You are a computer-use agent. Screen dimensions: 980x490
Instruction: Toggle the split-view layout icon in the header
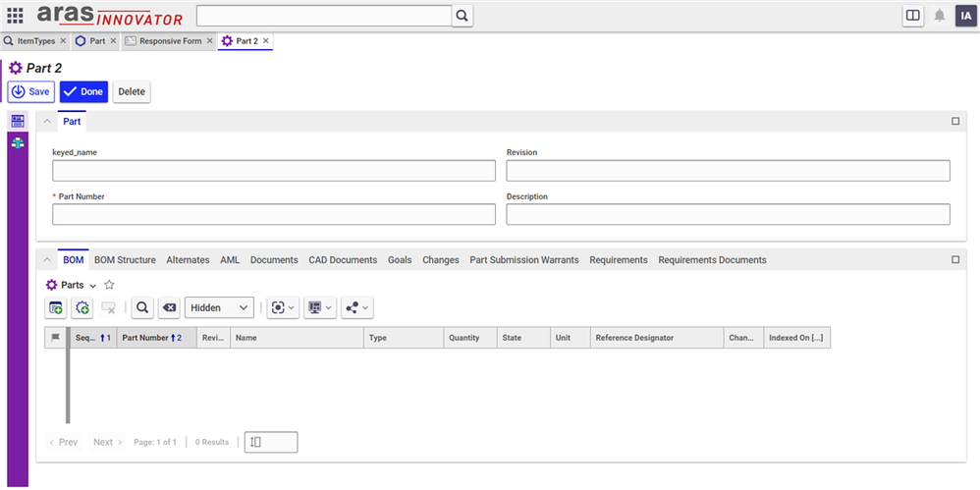[912, 16]
